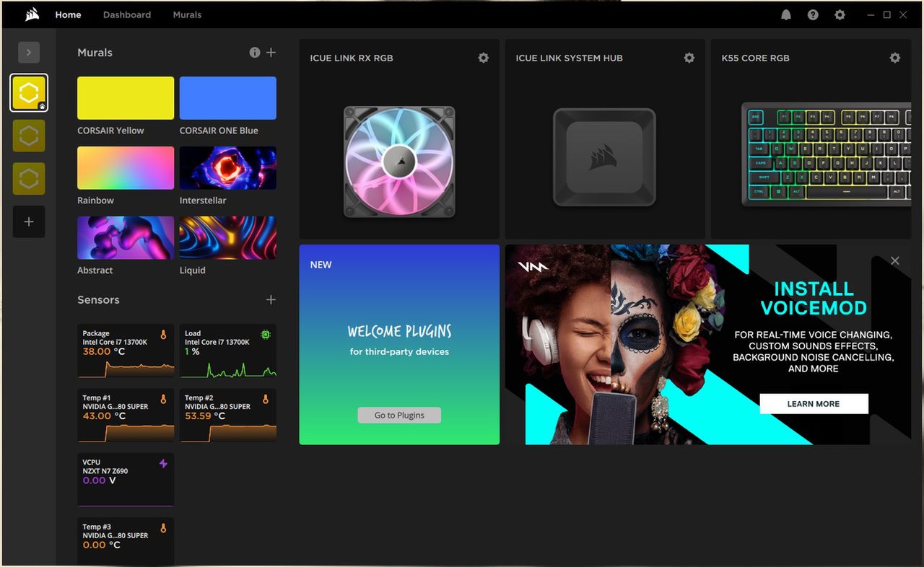The image size is (924, 567).
Task: Click the 0.00 V VCPU value
Action: [x=99, y=480]
